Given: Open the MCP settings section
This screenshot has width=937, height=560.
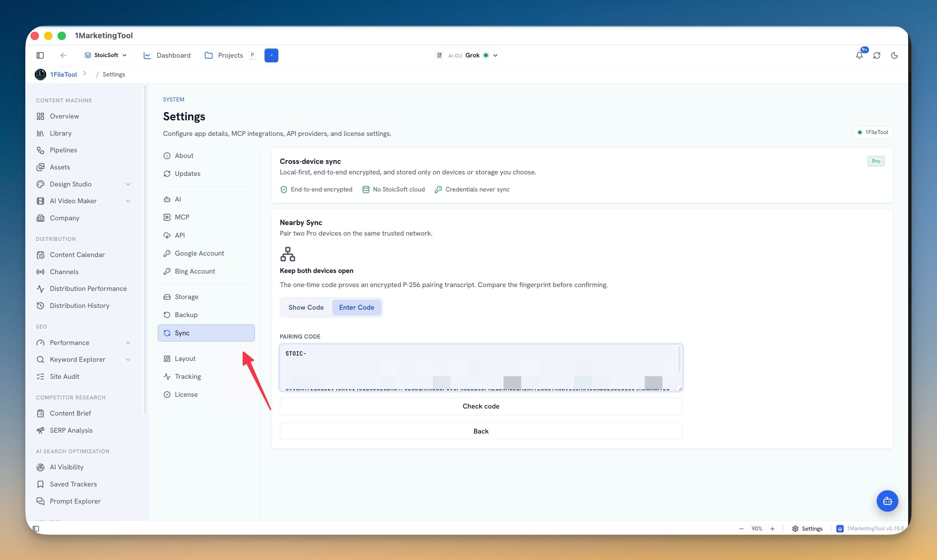Looking at the screenshot, I should (x=206, y=217).
